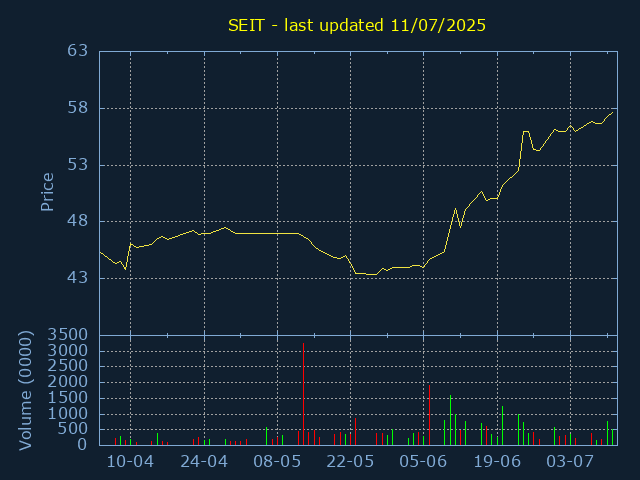Click the 08-05 date axis label
Screen dimensions: 640x480
[x=277, y=462]
